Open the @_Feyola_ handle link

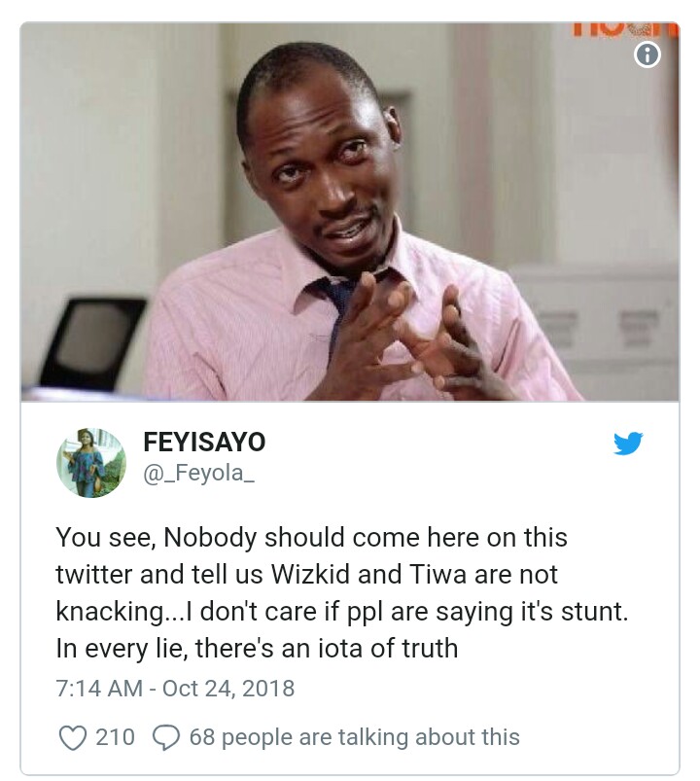(x=198, y=474)
